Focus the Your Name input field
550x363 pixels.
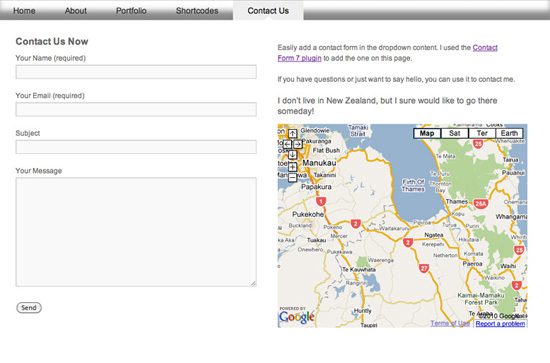136,72
